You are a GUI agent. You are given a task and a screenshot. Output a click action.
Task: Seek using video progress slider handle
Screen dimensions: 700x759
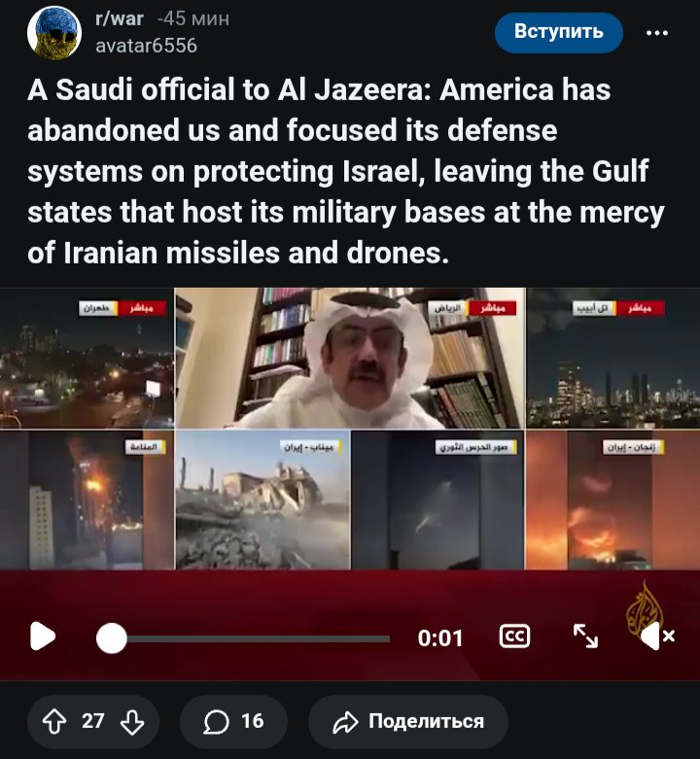pyautogui.click(x=112, y=638)
